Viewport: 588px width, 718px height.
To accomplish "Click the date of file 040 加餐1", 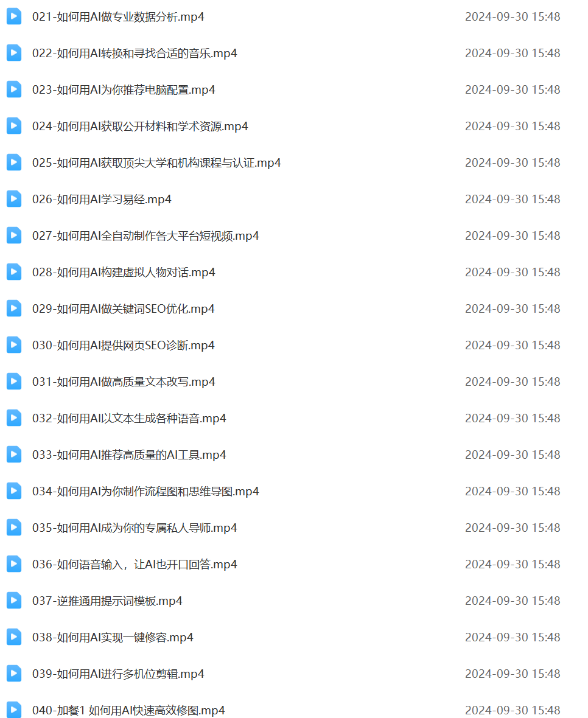I will 513,710.
